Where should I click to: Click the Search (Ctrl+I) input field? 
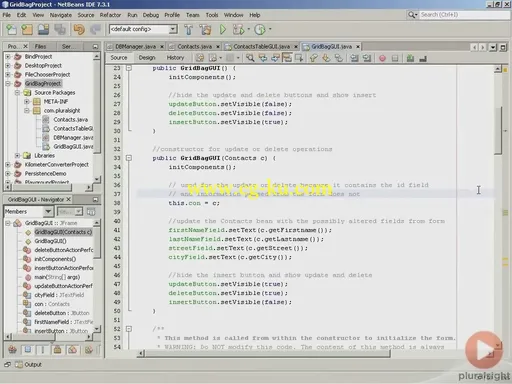point(464,15)
